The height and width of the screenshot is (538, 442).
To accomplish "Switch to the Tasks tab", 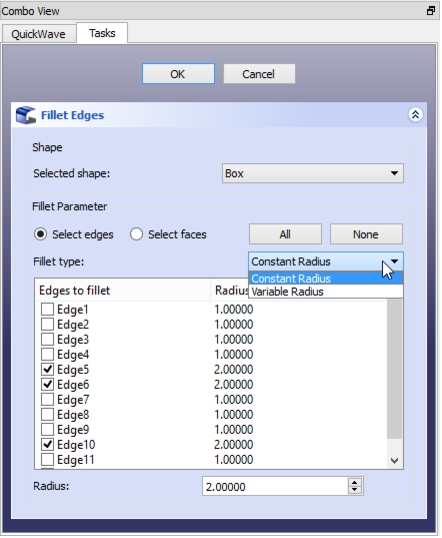I will tap(102, 33).
